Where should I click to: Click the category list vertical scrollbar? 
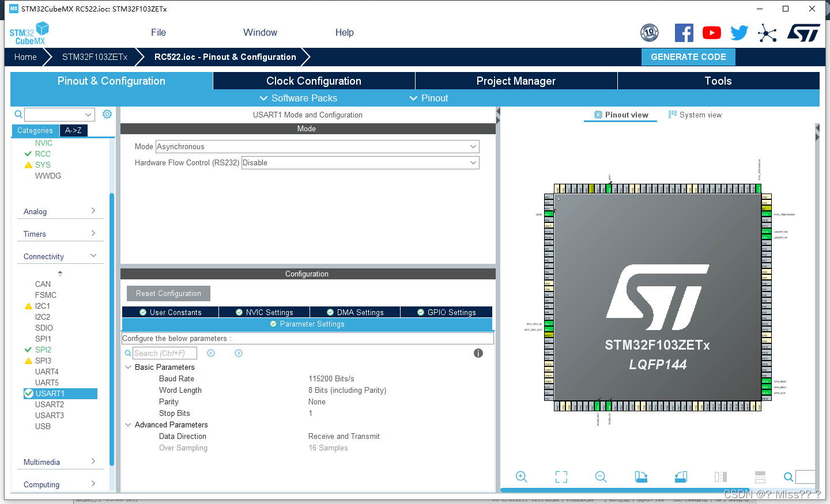112,329
